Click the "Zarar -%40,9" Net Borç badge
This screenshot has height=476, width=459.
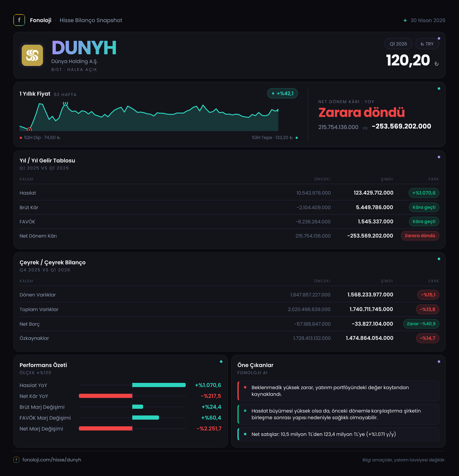pos(421,324)
